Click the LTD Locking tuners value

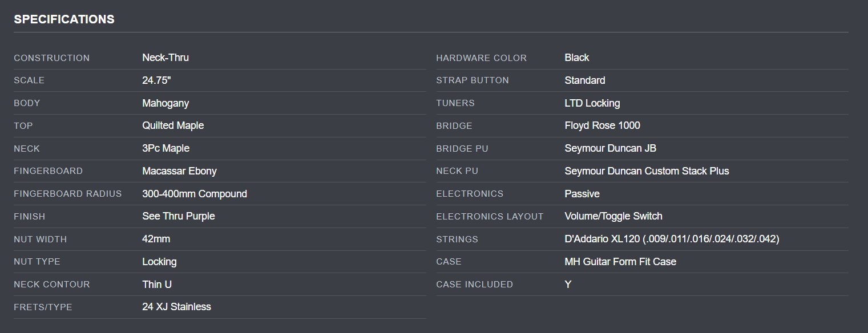click(592, 103)
